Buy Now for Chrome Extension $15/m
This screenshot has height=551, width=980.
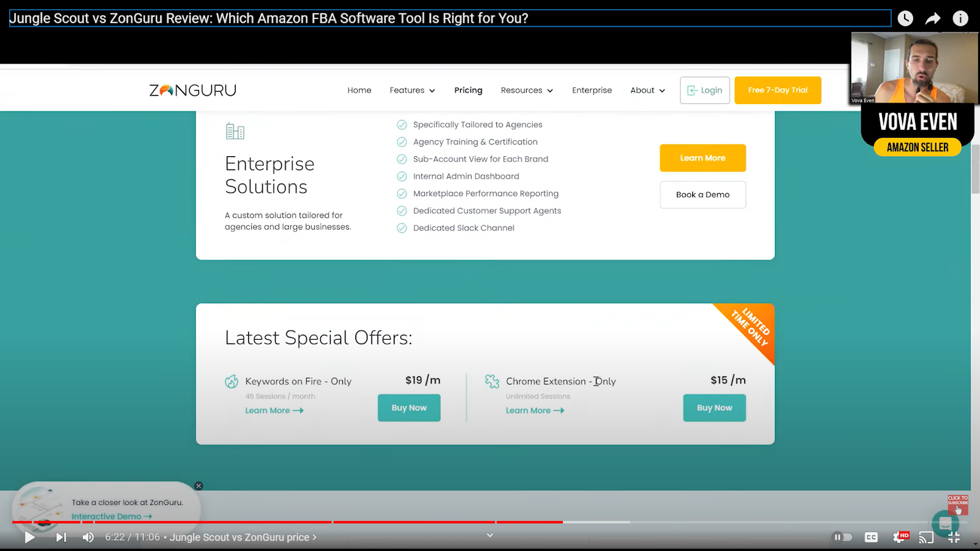[714, 408]
